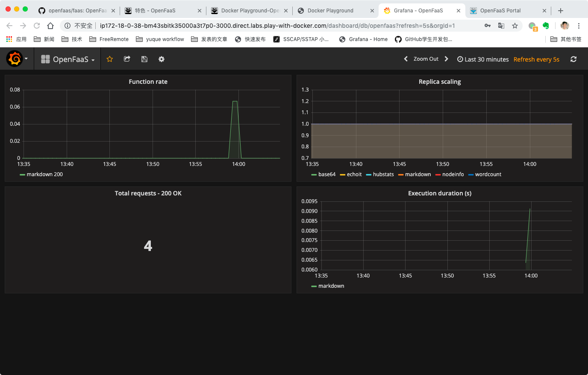The height and width of the screenshot is (375, 588).
Task: Refresh dashboard with circular arrows icon
Action: click(x=573, y=59)
